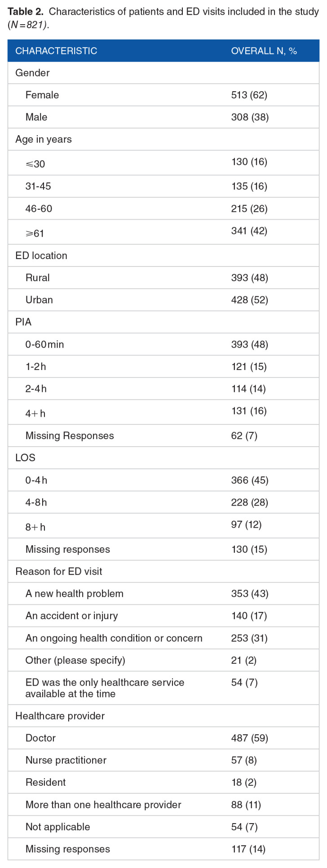Select the 0-60 min PIA row

click(44, 344)
